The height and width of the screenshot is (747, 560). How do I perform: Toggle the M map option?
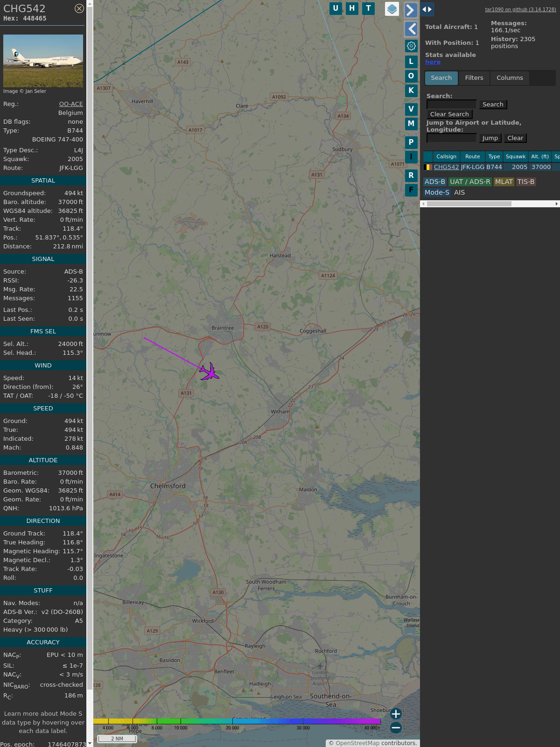[x=411, y=124]
